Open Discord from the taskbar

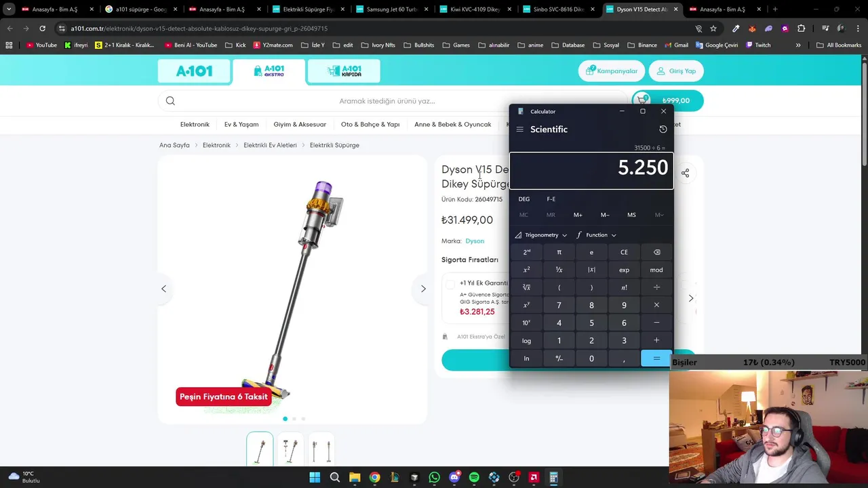454,477
